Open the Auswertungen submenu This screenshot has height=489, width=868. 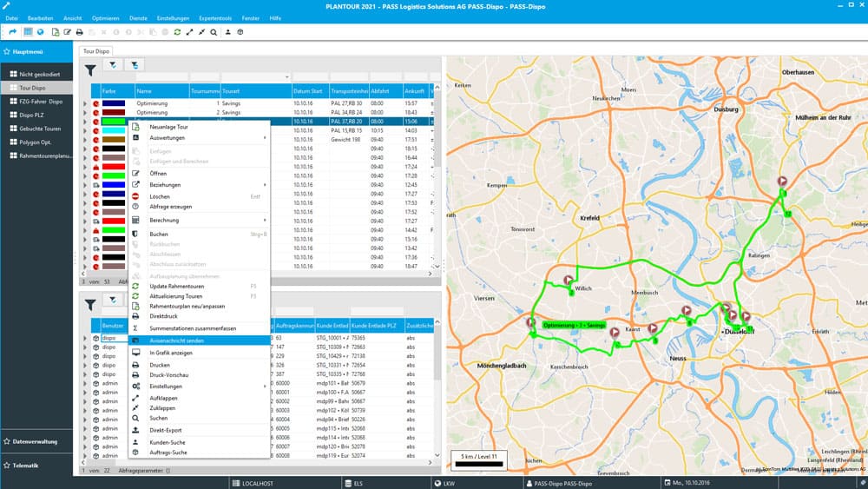[x=200, y=137]
